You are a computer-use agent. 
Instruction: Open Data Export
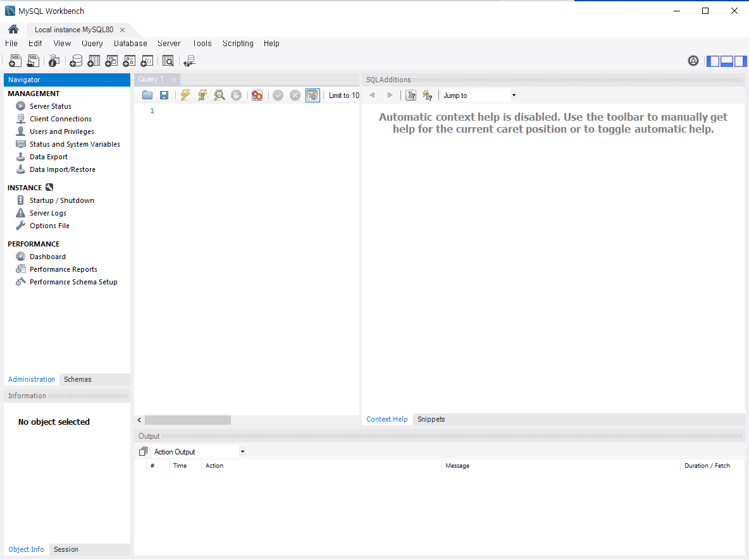tap(49, 157)
